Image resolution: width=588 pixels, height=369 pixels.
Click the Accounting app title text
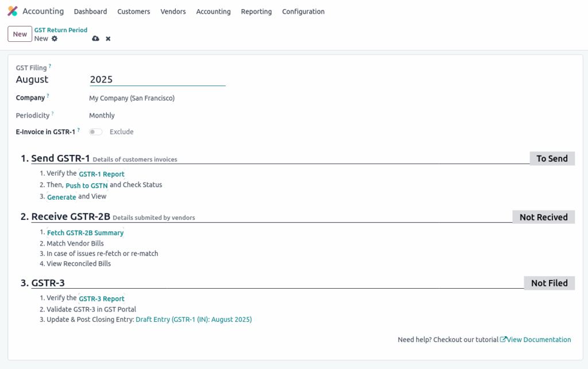43,11
